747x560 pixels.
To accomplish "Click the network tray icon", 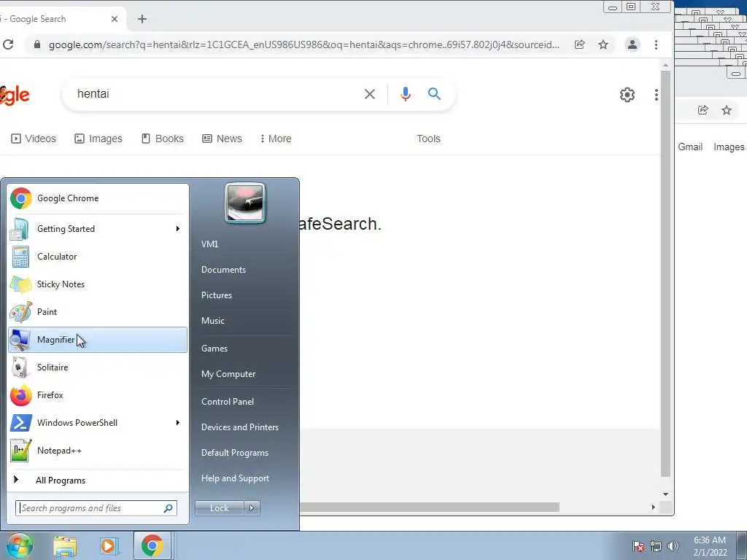I will point(656,546).
